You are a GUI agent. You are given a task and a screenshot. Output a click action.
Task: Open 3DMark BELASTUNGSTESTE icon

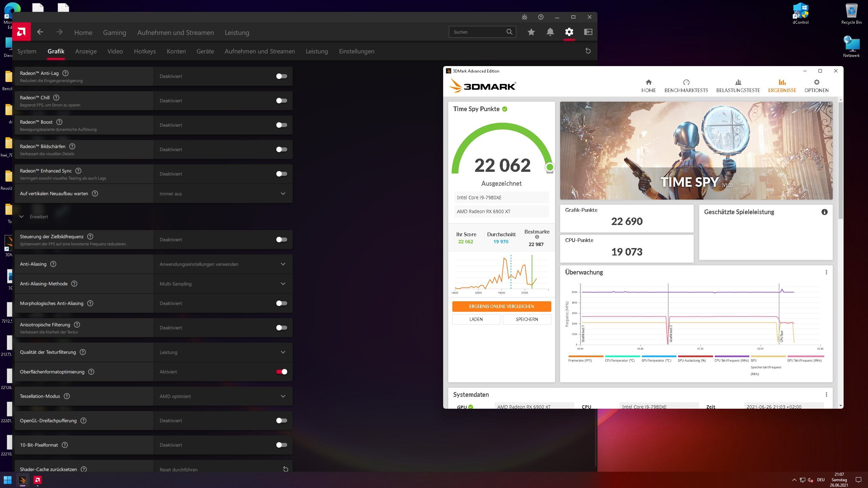(738, 82)
